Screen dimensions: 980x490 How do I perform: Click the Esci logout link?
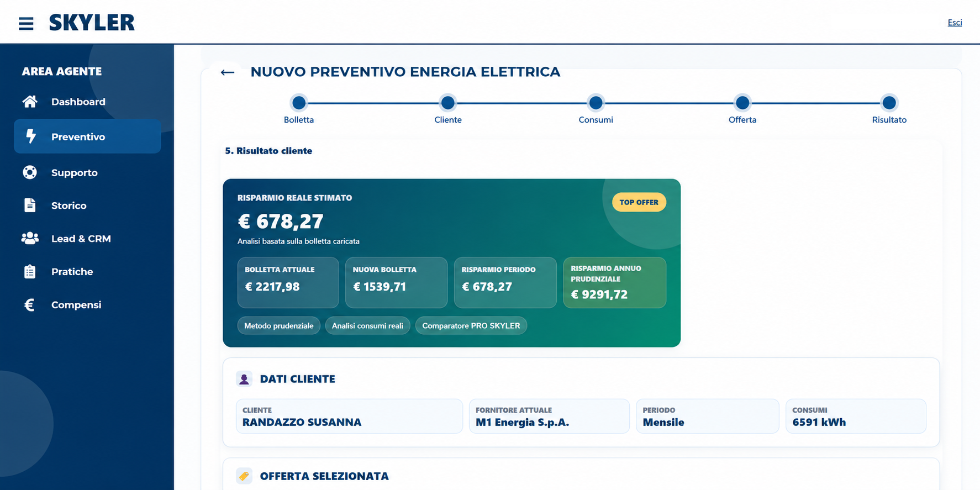pyautogui.click(x=955, y=23)
